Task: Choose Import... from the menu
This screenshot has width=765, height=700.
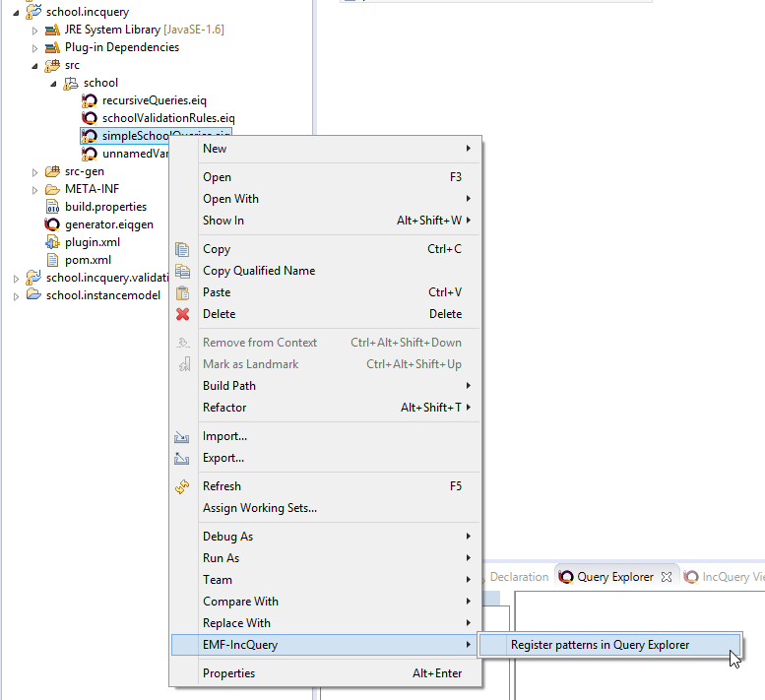Action: click(x=326, y=436)
